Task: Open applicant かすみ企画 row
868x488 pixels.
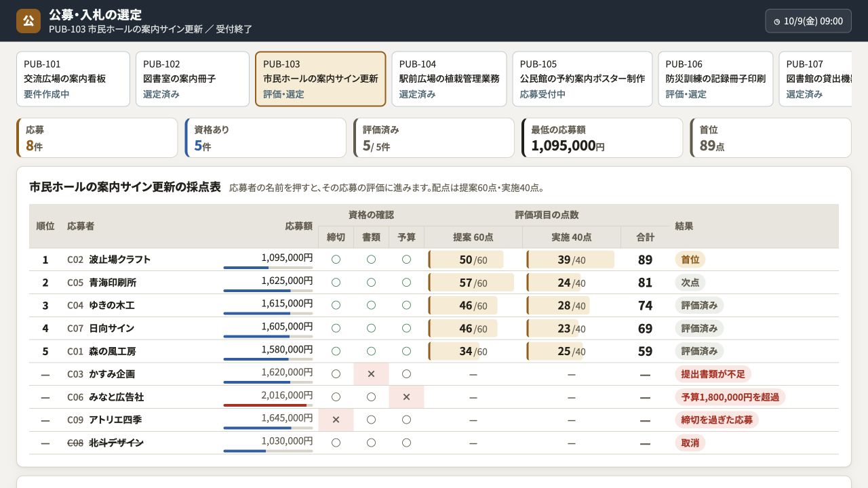Action: 112,374
